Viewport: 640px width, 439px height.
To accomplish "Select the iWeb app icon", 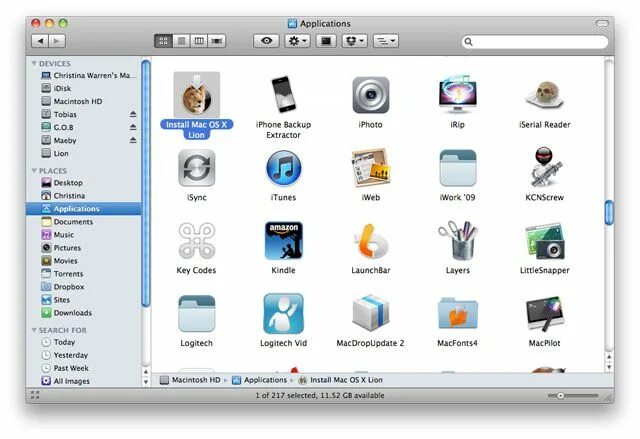I will (371, 168).
